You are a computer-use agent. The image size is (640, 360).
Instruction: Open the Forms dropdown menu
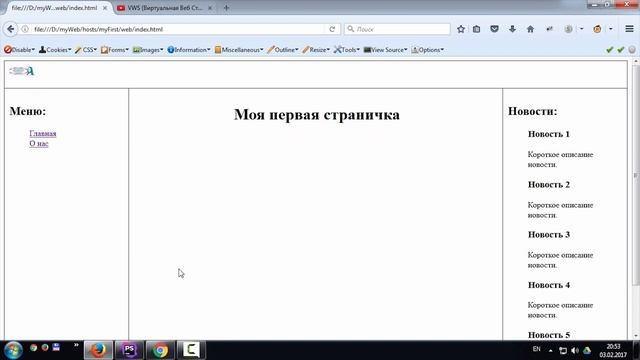[x=115, y=50]
